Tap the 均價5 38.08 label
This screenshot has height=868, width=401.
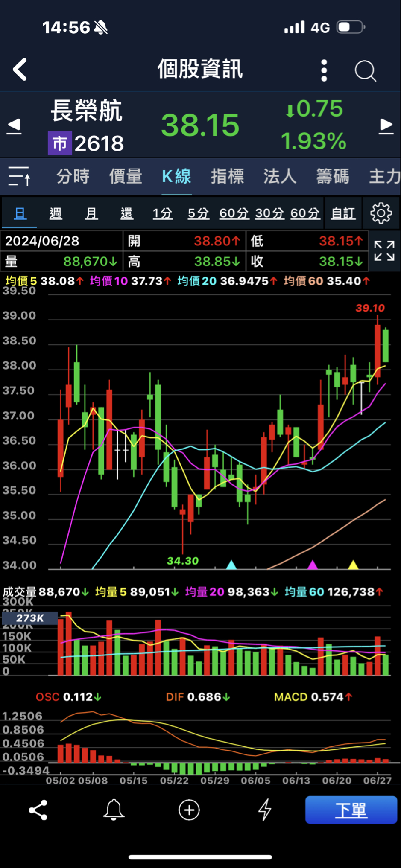click(x=44, y=281)
